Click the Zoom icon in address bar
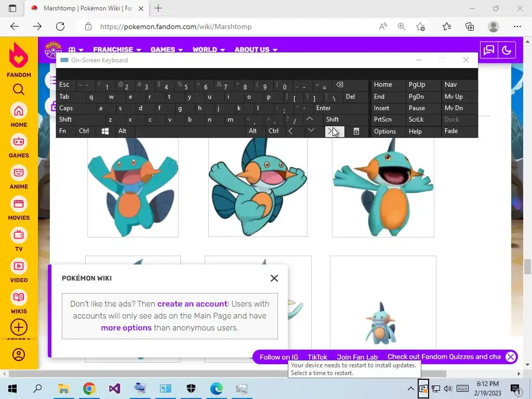532x399 pixels. click(x=402, y=26)
